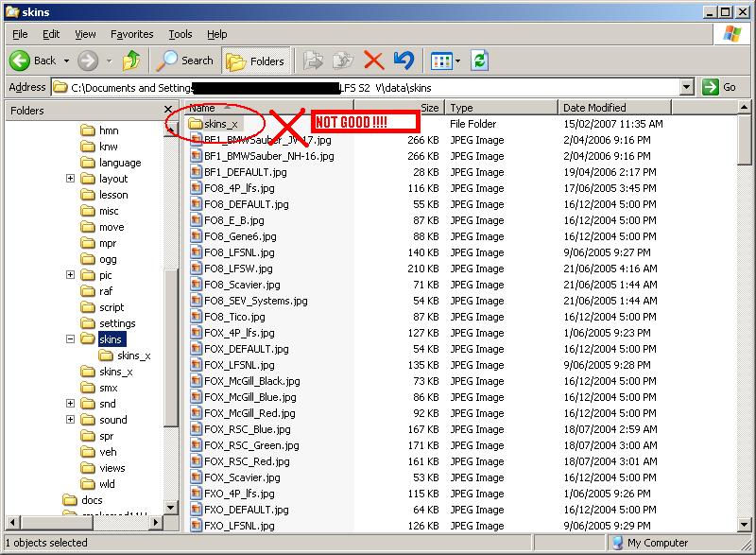Click inside the Address path field
This screenshot has width=756, height=555.
365,88
